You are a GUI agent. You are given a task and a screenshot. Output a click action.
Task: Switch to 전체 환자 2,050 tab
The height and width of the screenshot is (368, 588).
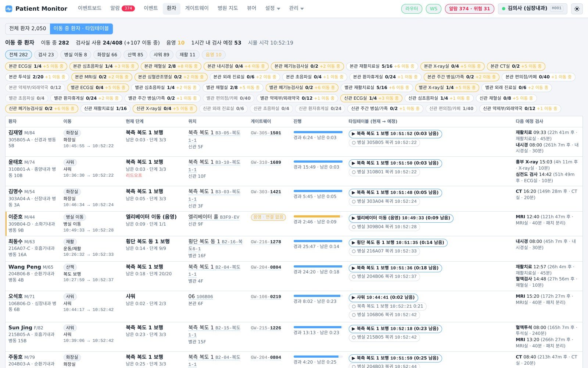click(x=28, y=28)
